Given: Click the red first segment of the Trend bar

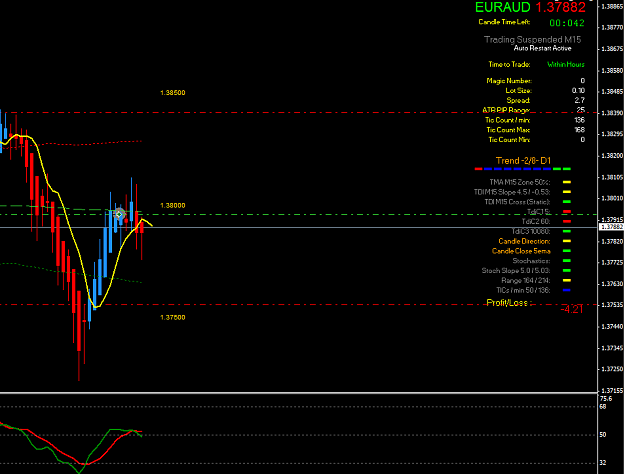Looking at the screenshot, I should coord(478,169).
